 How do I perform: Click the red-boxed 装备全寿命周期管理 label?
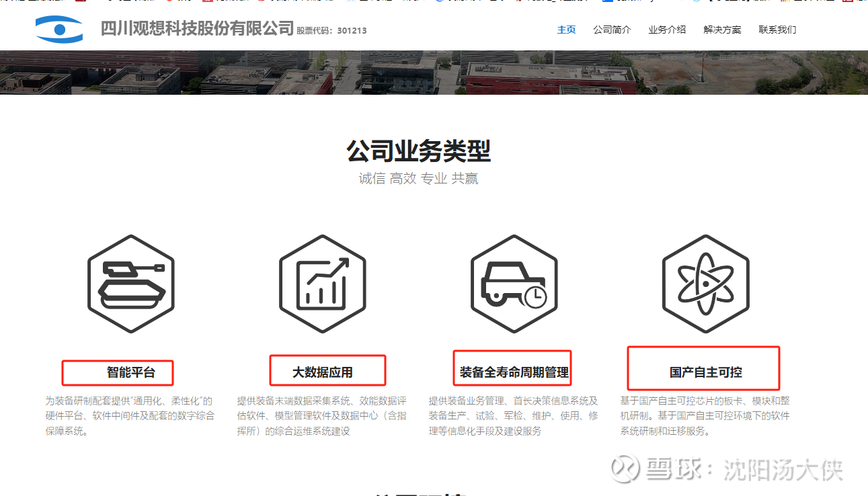pyautogui.click(x=512, y=368)
